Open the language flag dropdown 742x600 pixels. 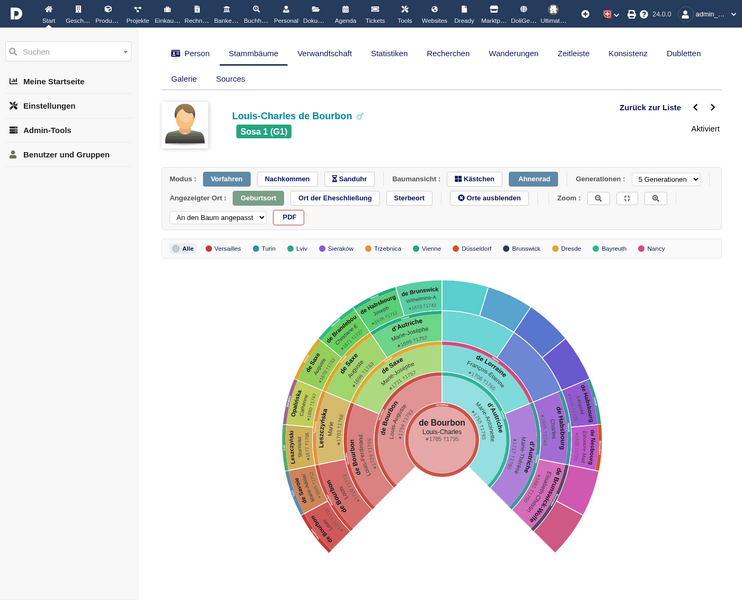click(x=611, y=14)
